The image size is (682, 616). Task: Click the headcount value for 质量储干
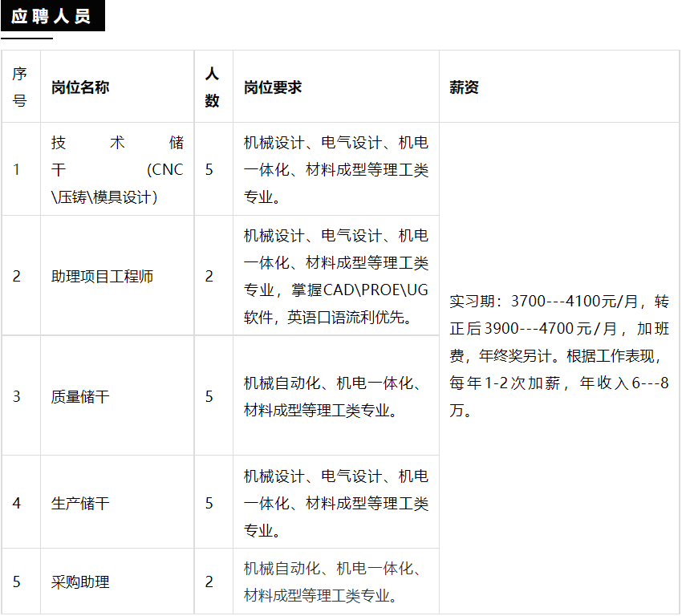[209, 396]
